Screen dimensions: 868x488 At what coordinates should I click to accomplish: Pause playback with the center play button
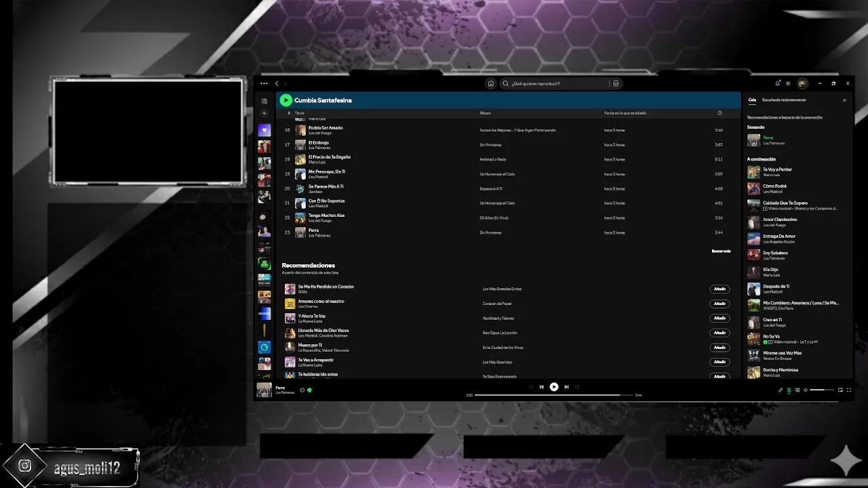[554, 386]
